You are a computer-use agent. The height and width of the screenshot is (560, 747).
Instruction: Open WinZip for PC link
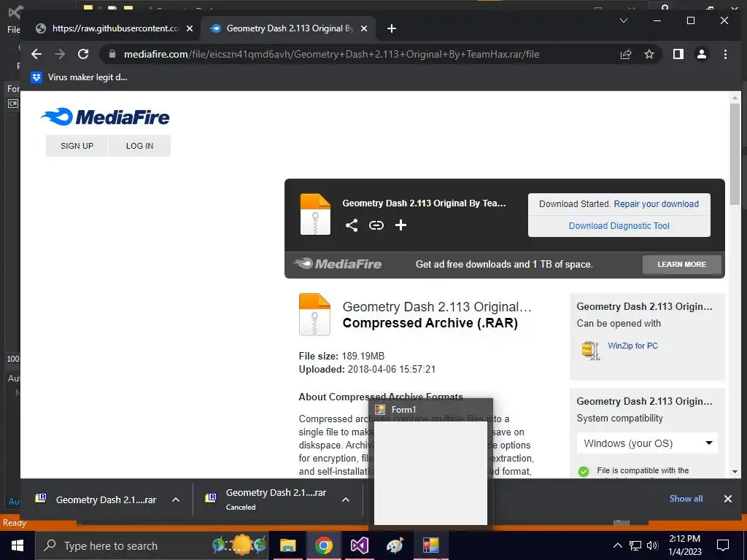[632, 346]
